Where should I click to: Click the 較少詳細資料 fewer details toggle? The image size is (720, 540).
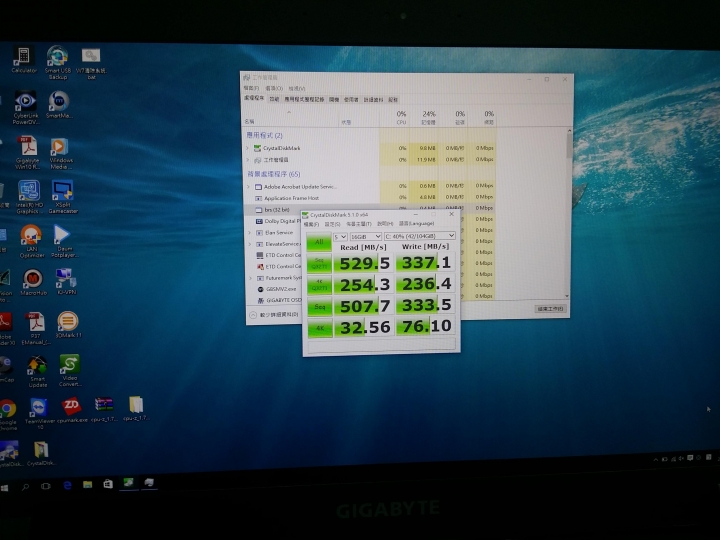click(x=275, y=315)
